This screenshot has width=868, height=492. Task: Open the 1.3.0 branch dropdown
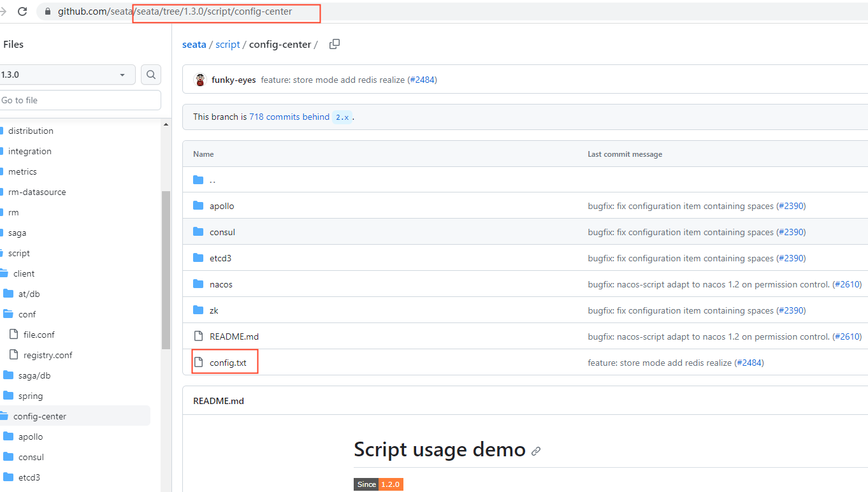(67, 75)
